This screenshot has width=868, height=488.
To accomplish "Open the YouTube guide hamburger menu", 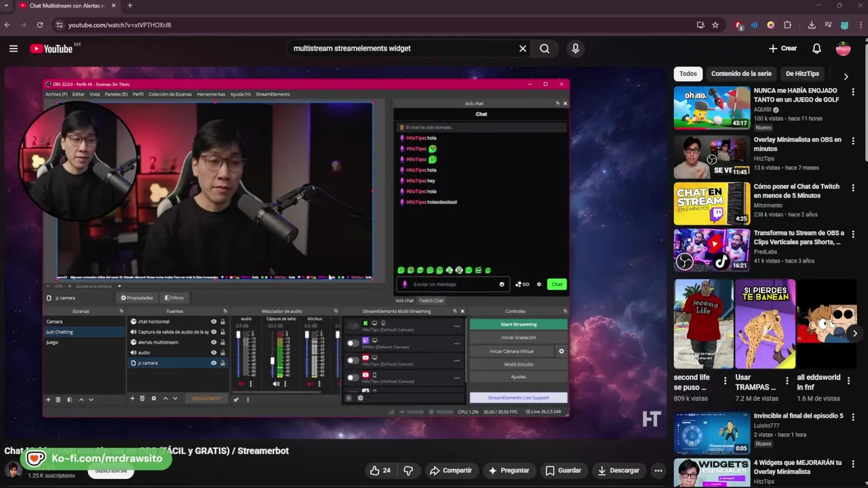I will pos(14,48).
